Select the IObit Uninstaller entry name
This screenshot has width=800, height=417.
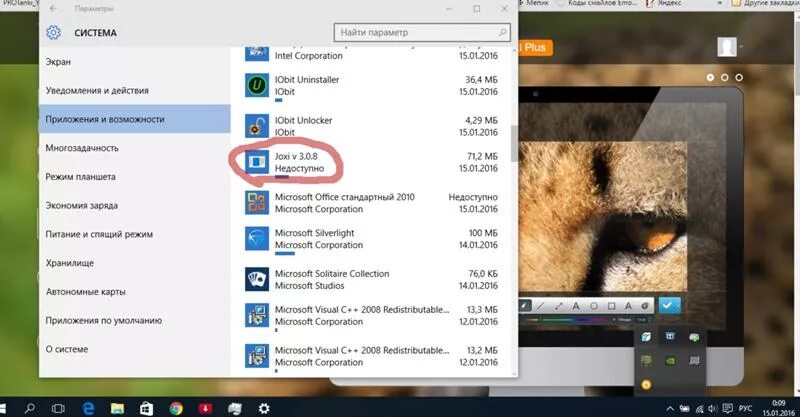(307, 80)
